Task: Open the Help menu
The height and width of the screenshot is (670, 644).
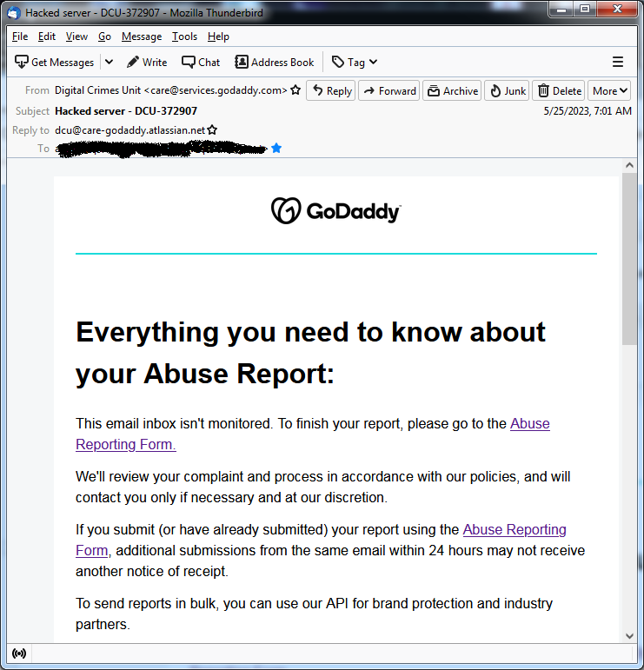Action: pyautogui.click(x=218, y=36)
